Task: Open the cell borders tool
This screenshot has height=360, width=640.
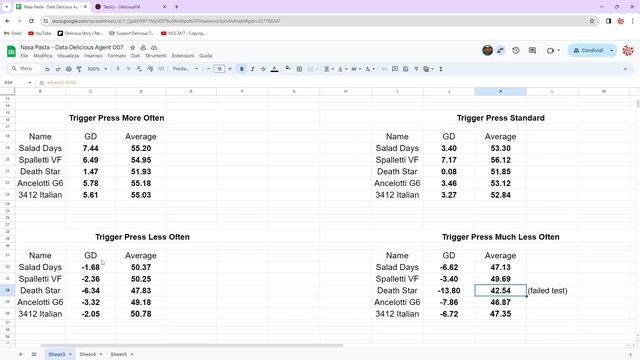Action: coord(299,69)
